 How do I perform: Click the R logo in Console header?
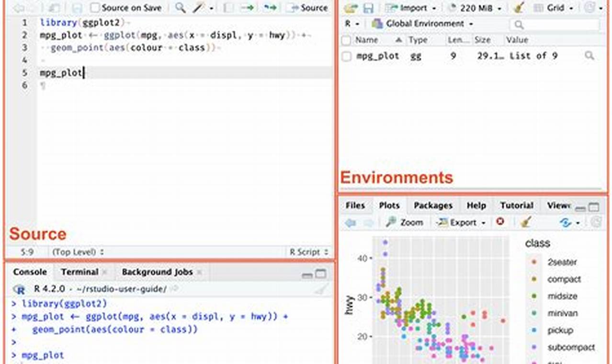click(19, 289)
